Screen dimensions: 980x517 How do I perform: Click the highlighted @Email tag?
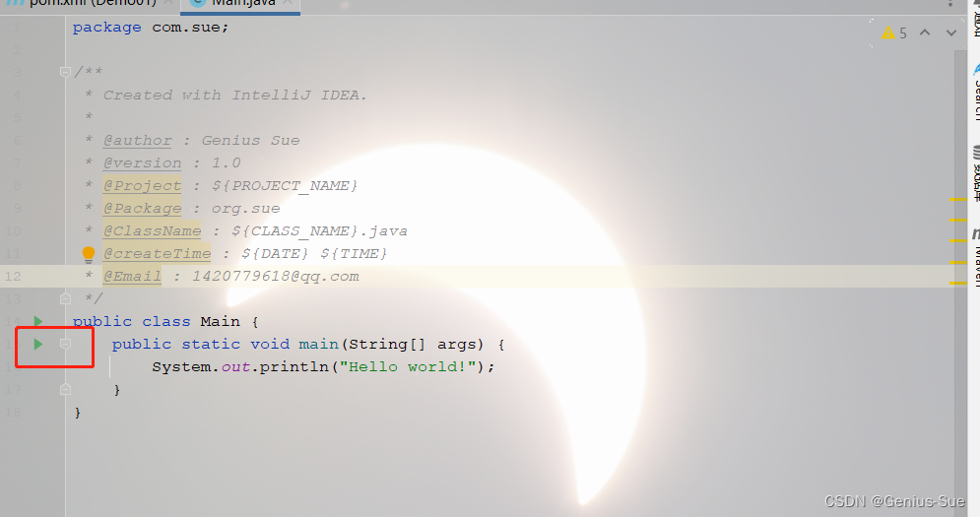[x=133, y=277]
